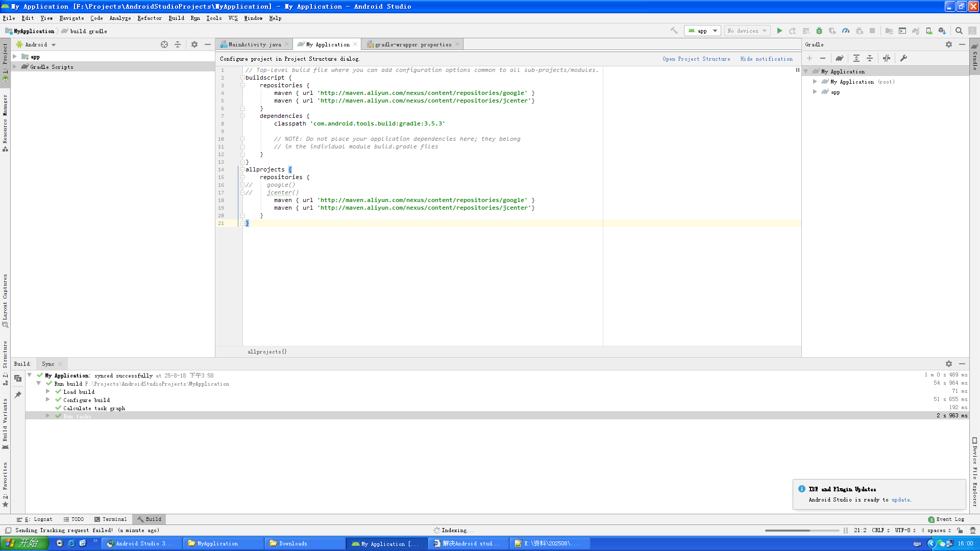Open SDK Manager icon in toolbar

click(942, 31)
